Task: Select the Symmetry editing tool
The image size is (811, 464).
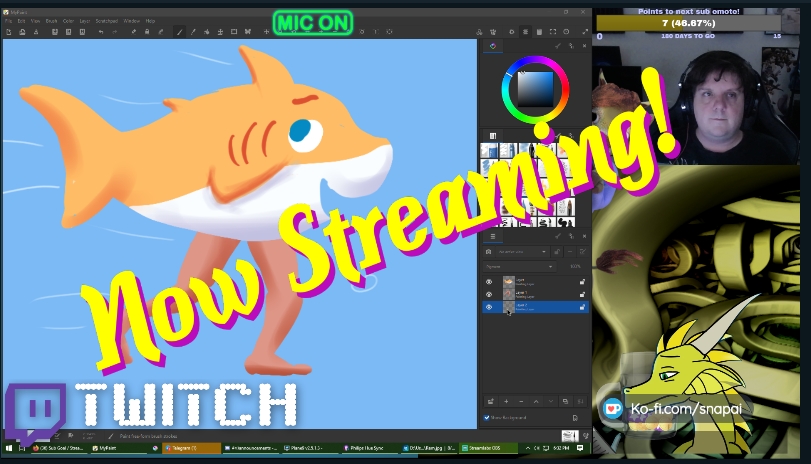Action: tap(220, 32)
